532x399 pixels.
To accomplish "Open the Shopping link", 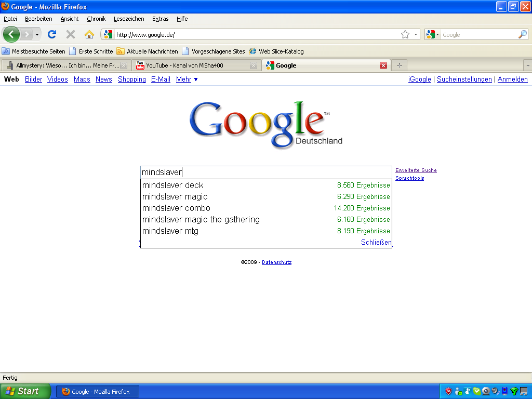I will [x=132, y=79].
